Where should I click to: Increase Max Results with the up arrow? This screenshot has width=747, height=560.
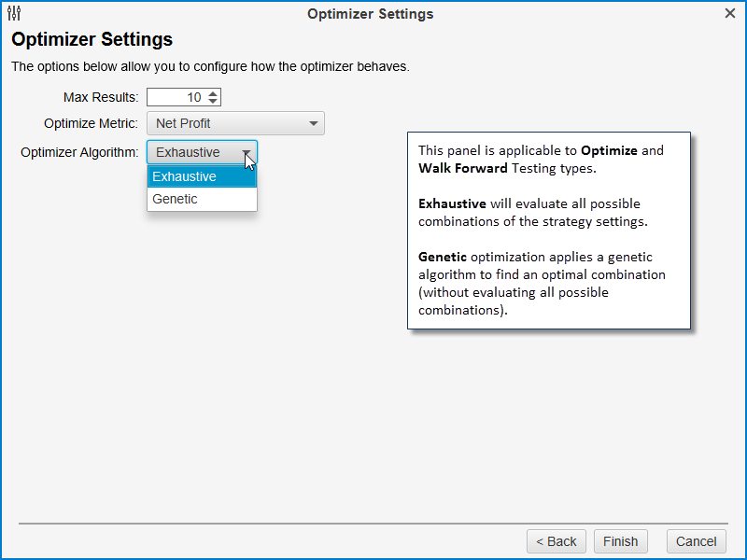tap(214, 93)
